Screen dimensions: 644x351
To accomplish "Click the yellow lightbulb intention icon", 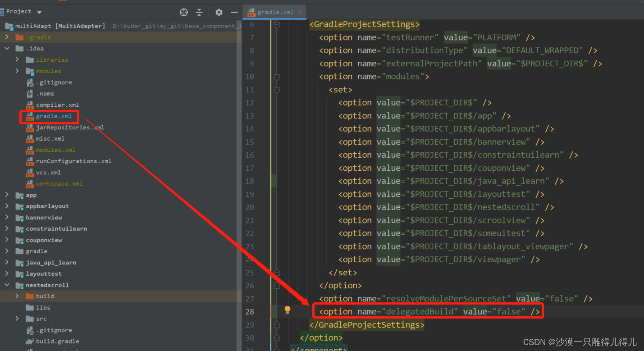I will click(288, 310).
